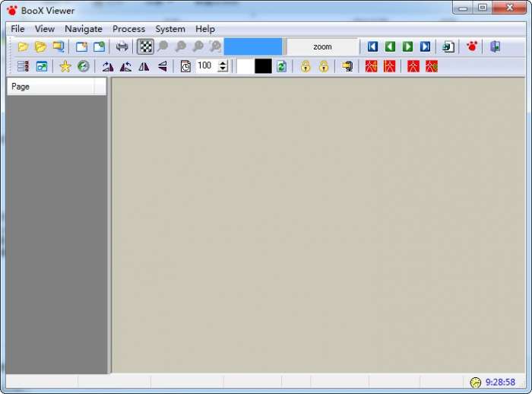Toggle the checkerboard background button
Screen dimensions: 532x394
tap(146, 46)
